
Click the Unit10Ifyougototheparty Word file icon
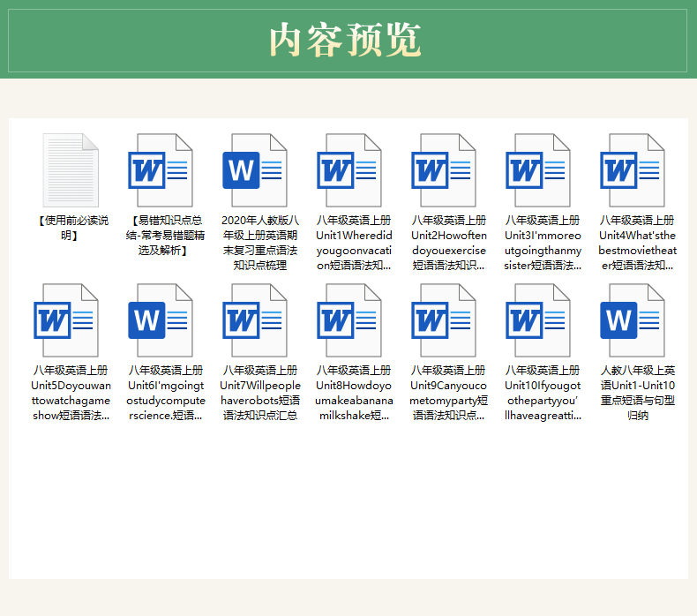[538, 320]
